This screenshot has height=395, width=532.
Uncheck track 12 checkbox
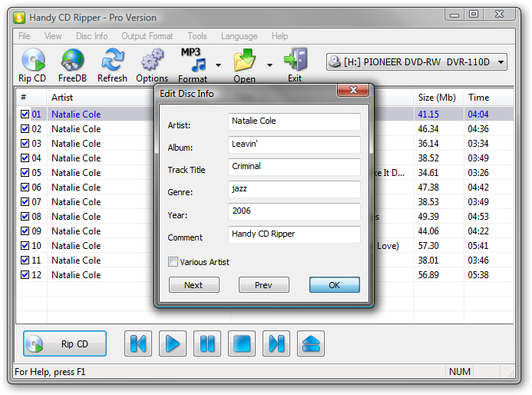tap(25, 275)
